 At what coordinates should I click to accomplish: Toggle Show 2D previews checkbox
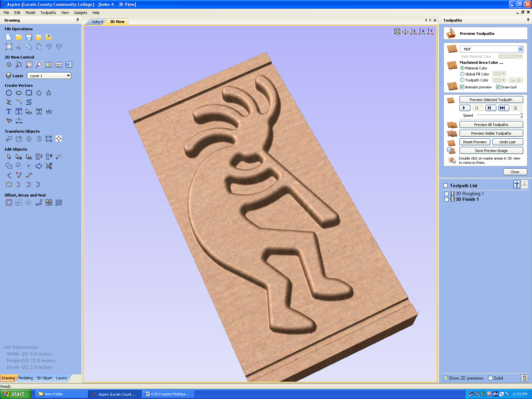point(445,378)
